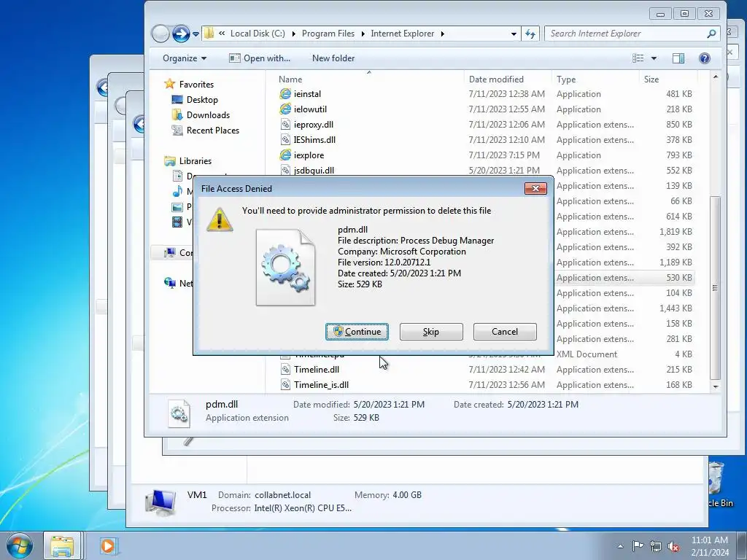The height and width of the screenshot is (560, 747).
Task: Click the Explorer forward navigation arrow
Action: (181, 34)
